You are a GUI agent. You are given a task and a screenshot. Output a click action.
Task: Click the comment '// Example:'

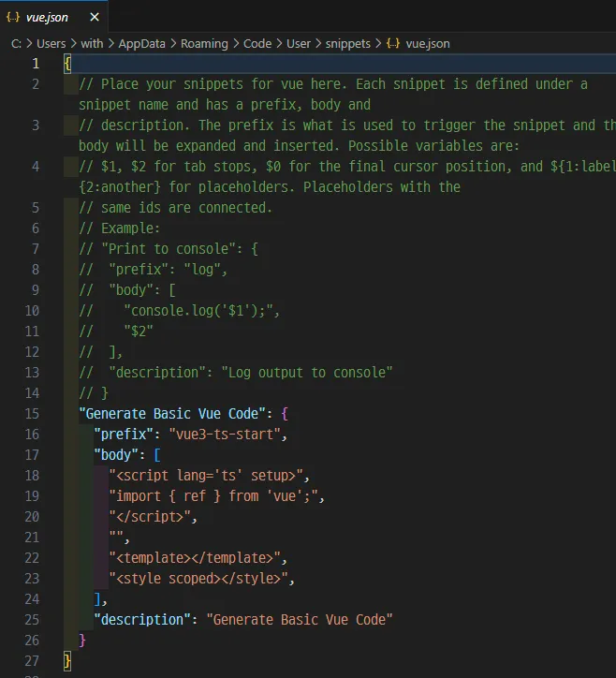coord(119,228)
